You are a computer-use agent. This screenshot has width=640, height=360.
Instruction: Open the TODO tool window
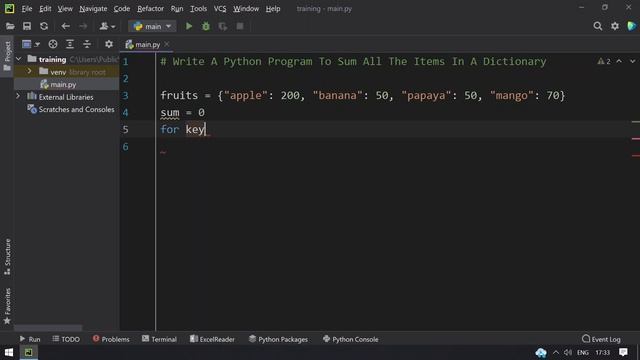(66, 339)
